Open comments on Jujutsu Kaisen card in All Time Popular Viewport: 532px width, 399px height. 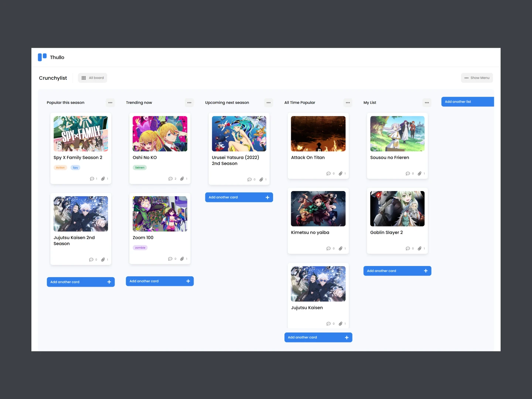point(328,324)
